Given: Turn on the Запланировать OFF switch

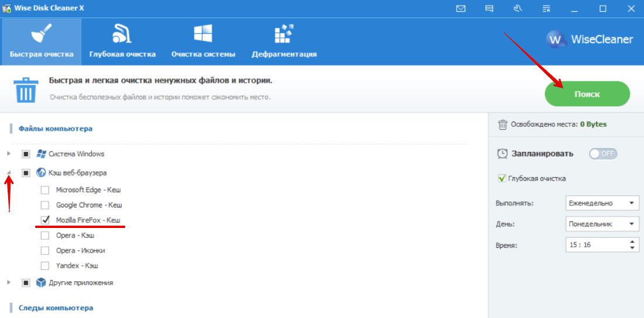Looking at the screenshot, I should click(x=603, y=154).
